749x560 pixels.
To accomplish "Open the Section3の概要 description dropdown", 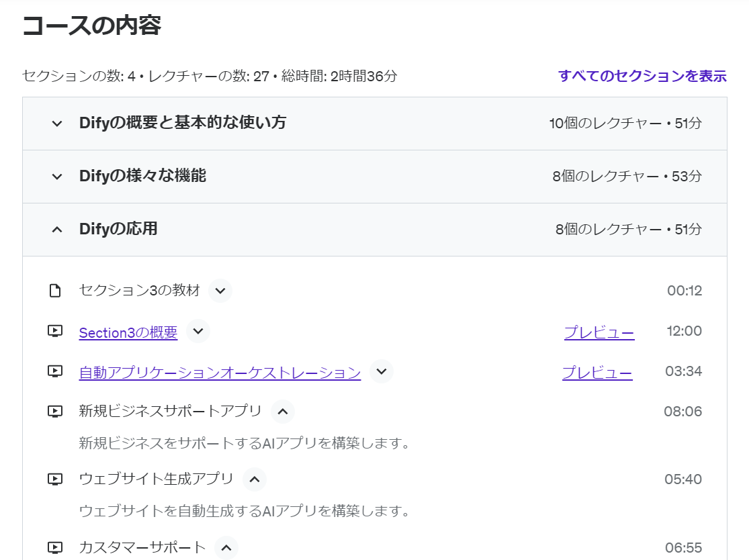I will [197, 331].
